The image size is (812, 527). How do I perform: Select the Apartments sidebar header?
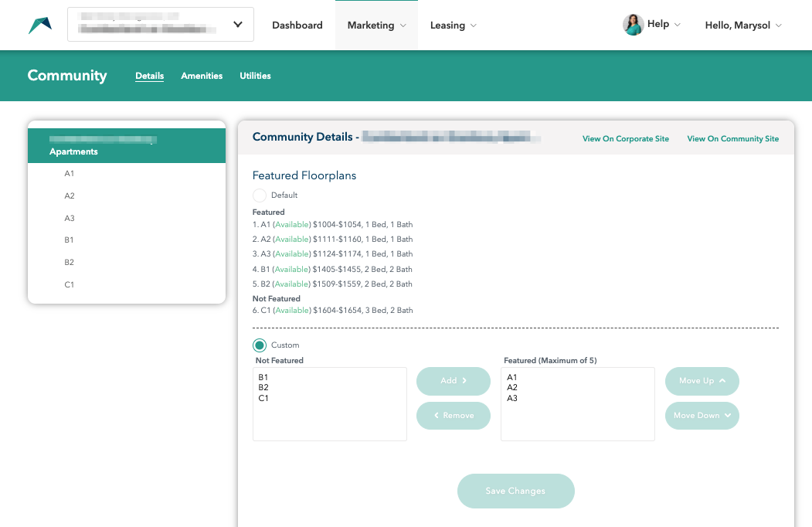tap(127, 145)
